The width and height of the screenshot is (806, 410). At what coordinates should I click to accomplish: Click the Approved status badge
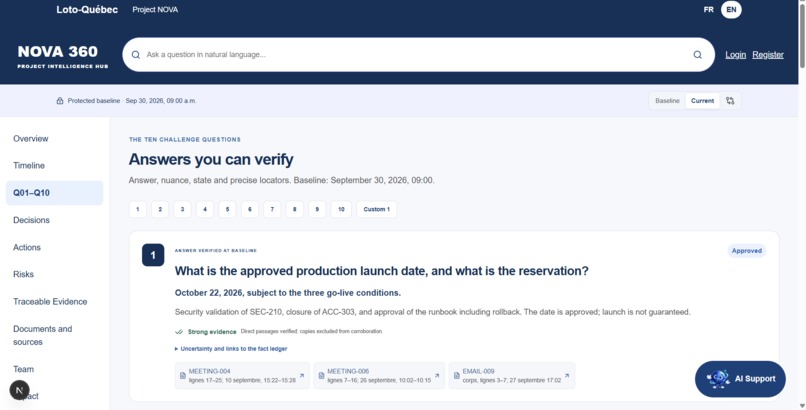coord(746,251)
